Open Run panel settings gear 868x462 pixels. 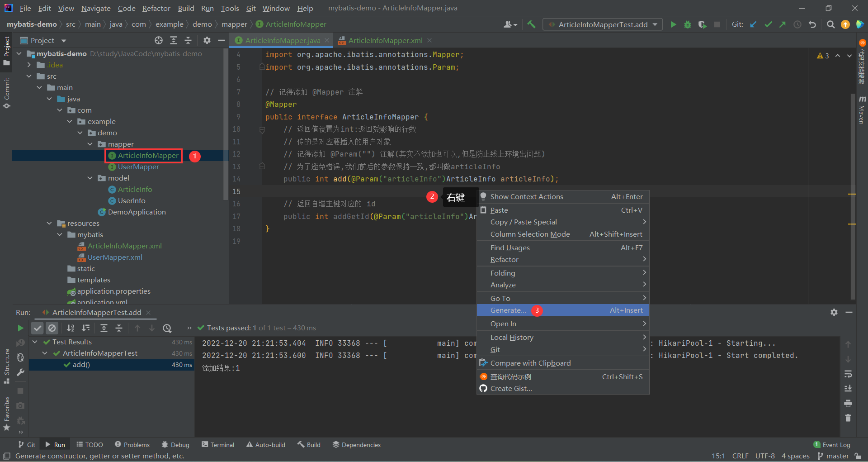click(834, 312)
